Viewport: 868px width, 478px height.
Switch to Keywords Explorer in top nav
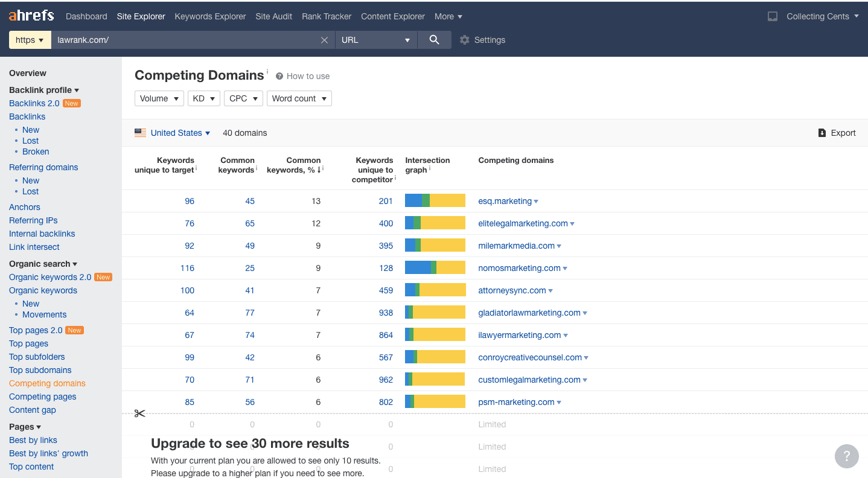210,16
